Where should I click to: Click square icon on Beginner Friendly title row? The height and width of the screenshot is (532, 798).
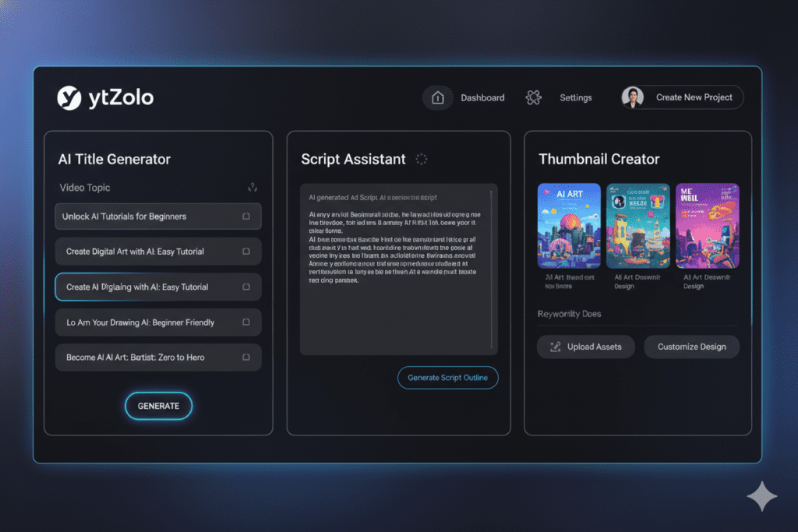(x=246, y=322)
